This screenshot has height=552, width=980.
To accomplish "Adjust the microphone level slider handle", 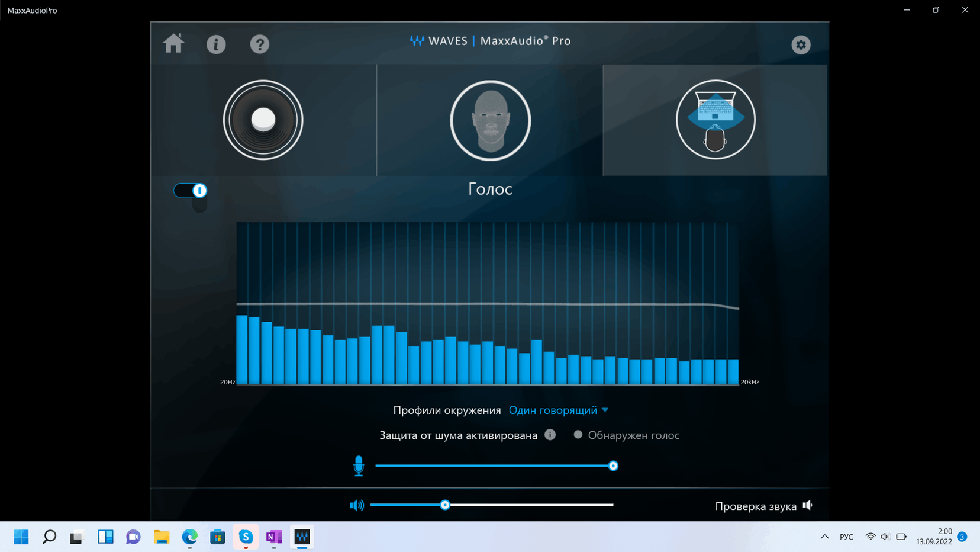I will [x=613, y=466].
